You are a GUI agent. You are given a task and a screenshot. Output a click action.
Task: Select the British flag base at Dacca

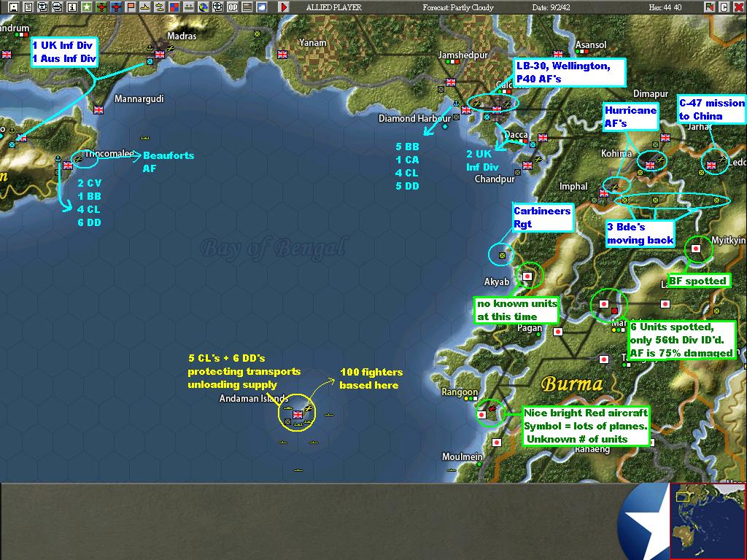(x=543, y=138)
